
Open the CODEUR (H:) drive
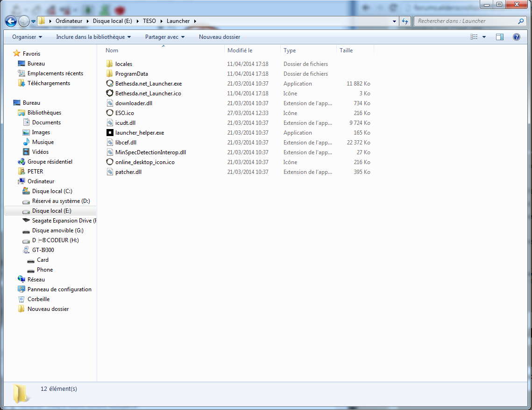click(x=55, y=241)
